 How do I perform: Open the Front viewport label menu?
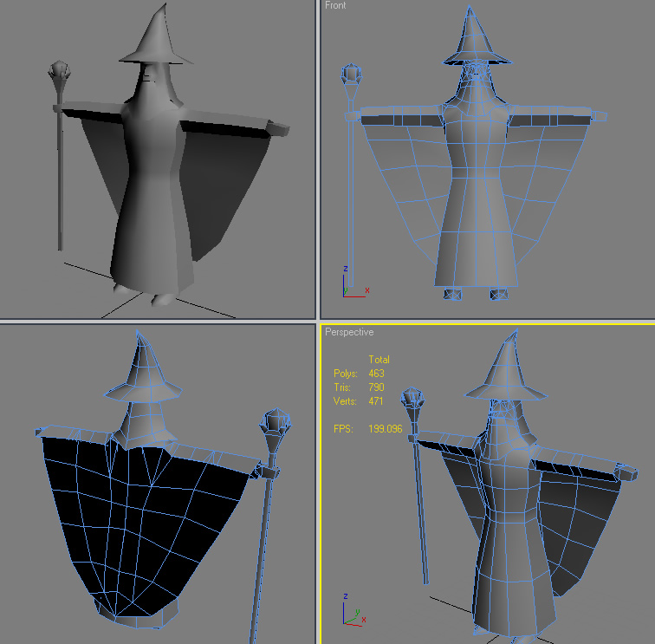[x=335, y=5]
